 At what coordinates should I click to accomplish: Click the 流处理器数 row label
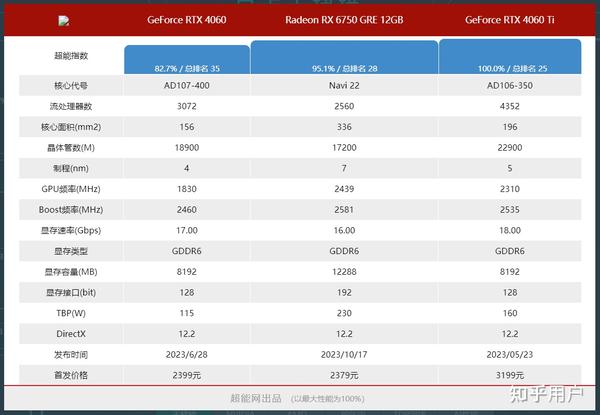pos(71,106)
